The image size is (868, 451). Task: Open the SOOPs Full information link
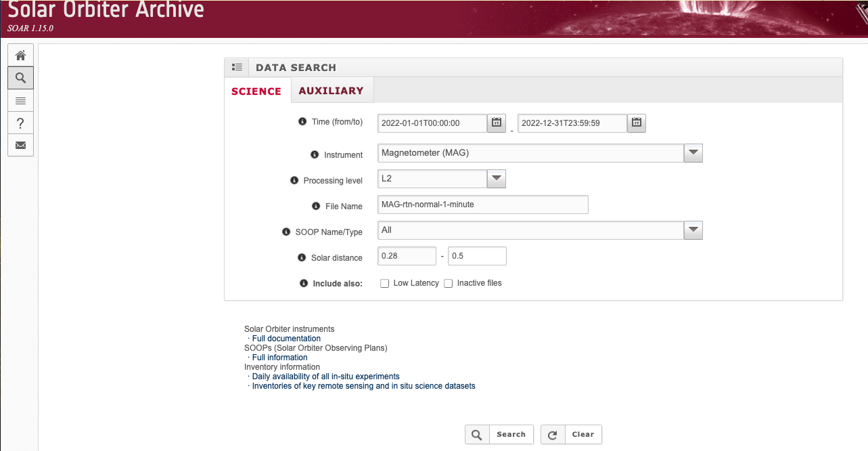pos(279,358)
